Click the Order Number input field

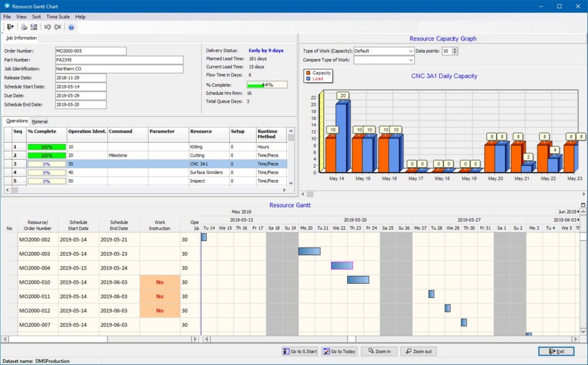(90, 51)
